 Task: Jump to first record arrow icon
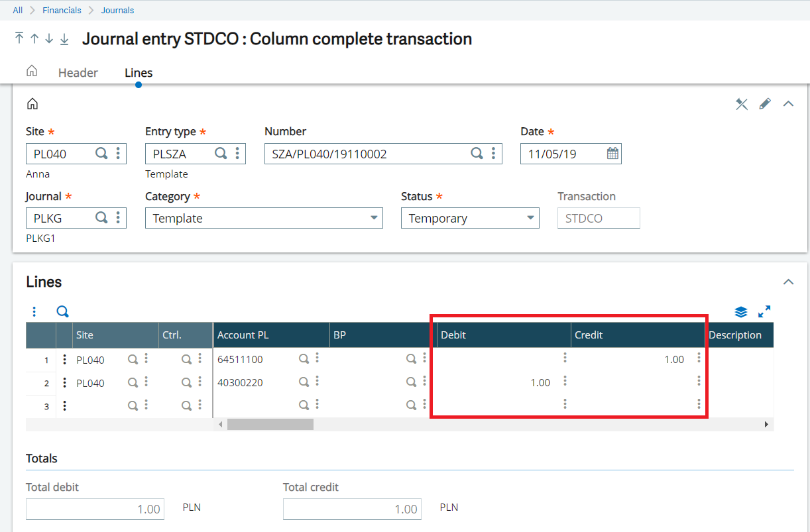pyautogui.click(x=19, y=38)
